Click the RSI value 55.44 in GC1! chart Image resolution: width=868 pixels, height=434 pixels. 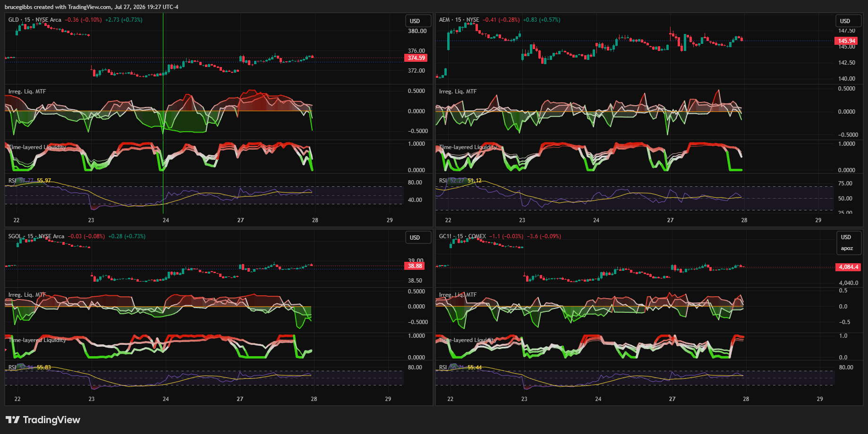coord(475,367)
